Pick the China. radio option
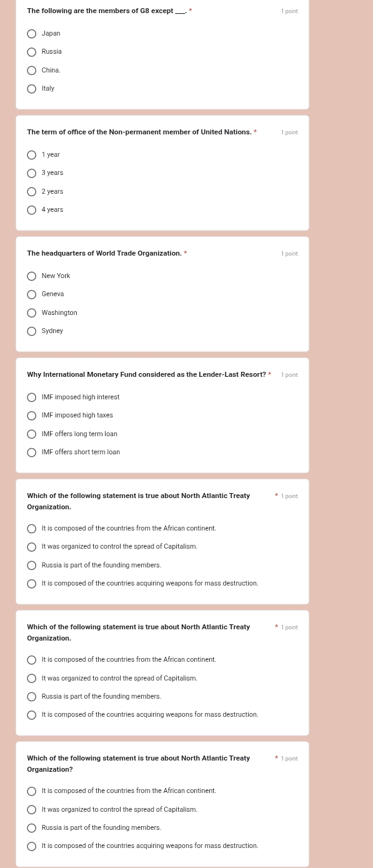373x868 pixels. (x=32, y=71)
